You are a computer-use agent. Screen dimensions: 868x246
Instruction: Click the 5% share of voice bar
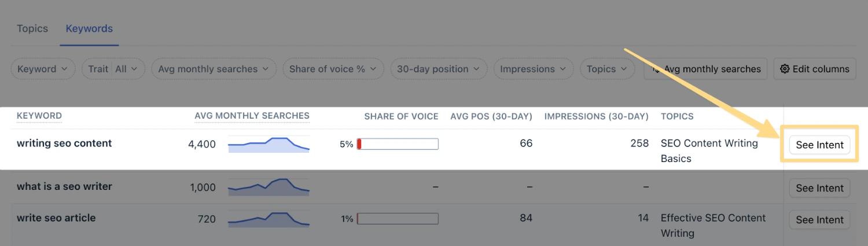[398, 144]
